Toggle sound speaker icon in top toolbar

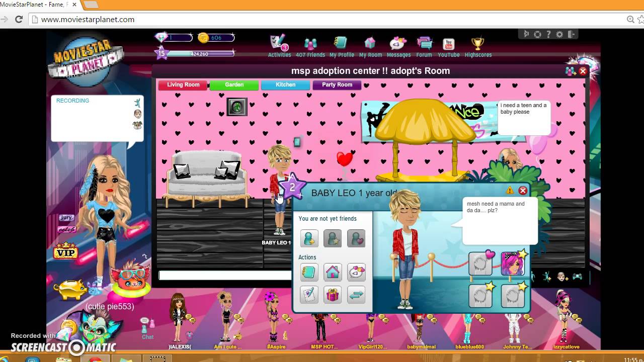pyautogui.click(x=526, y=34)
